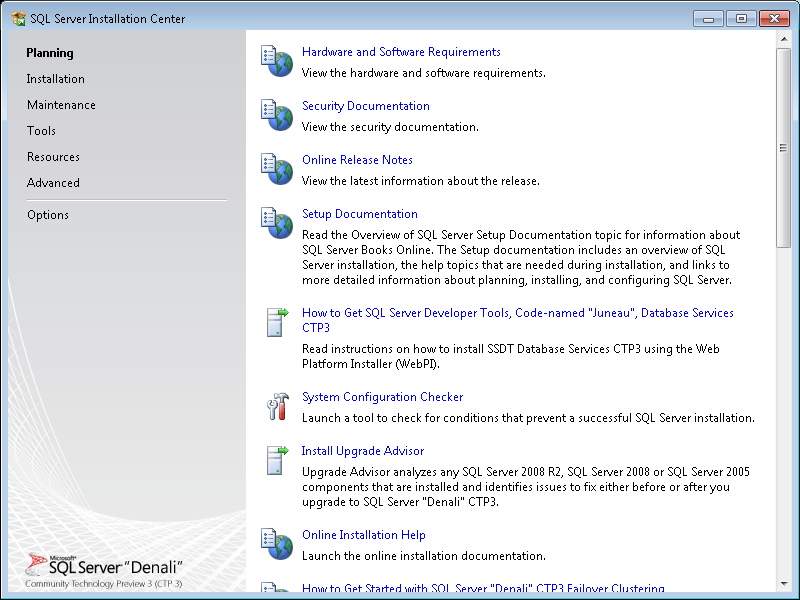Click 'View the security documentation.' text

(x=390, y=127)
